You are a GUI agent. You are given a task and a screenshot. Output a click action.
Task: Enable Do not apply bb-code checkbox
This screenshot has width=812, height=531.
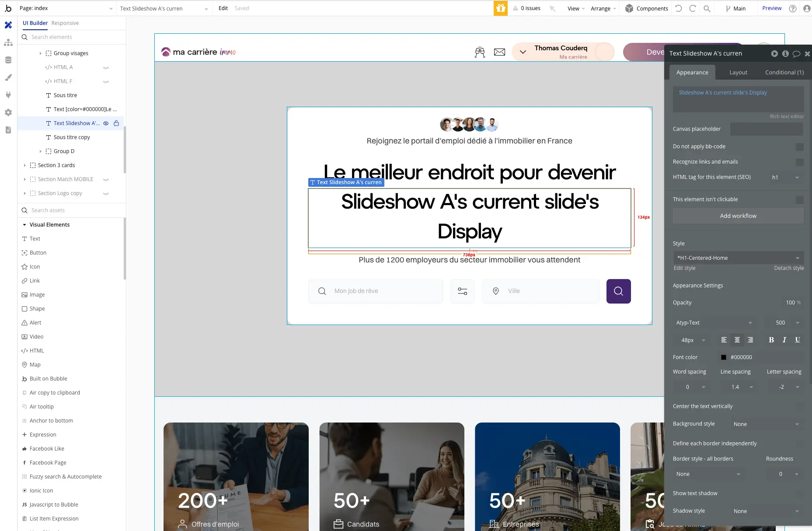(800, 147)
